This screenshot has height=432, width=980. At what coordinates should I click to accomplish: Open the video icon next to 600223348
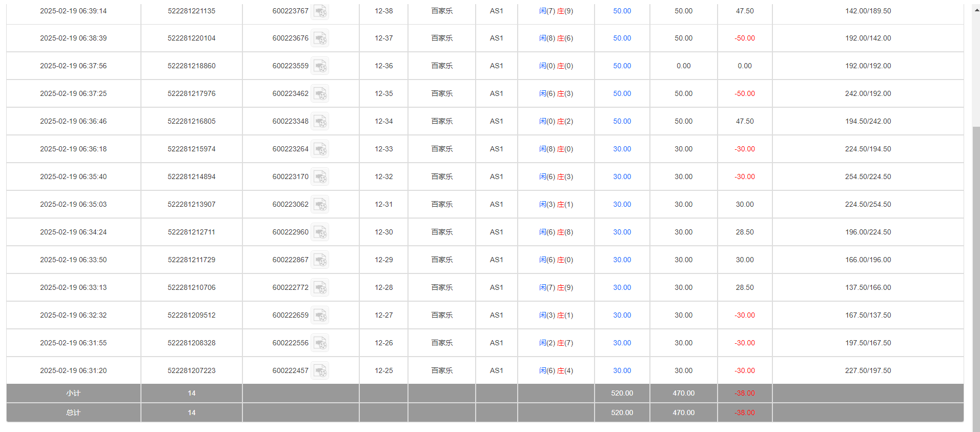(x=320, y=122)
